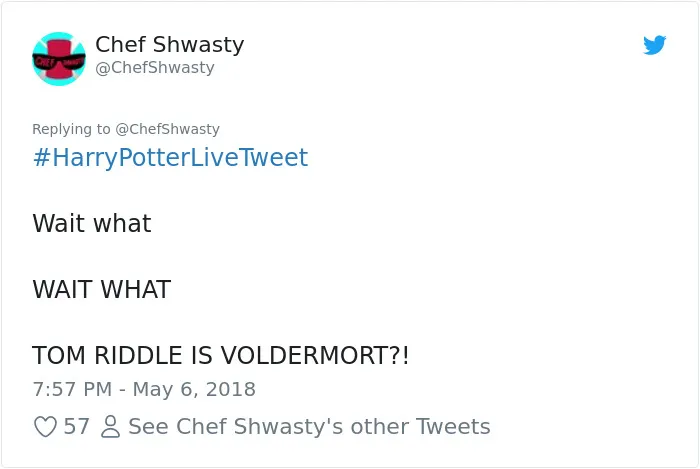Open "See Chef Shwasty's other Tweets"

(x=309, y=426)
